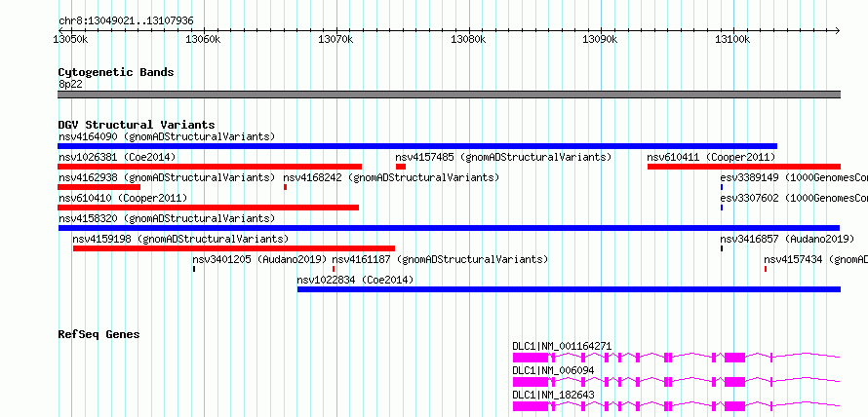Select the blue nsv1022834 Coe2014 bar

(569, 289)
